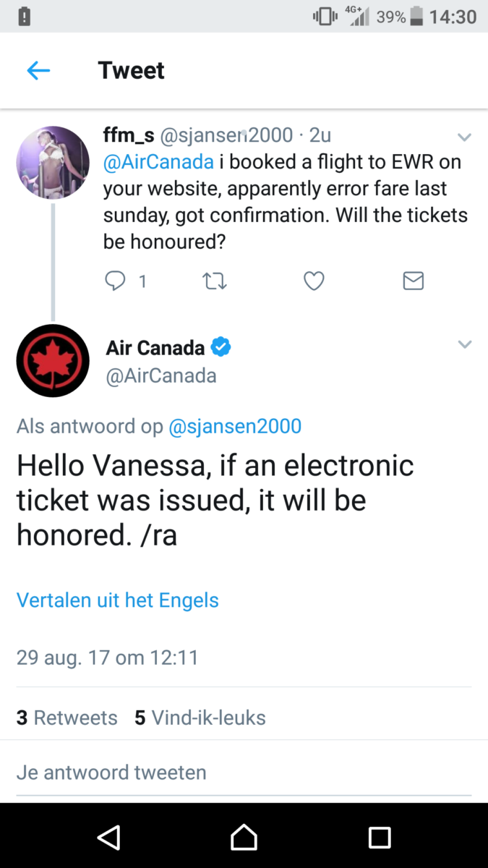The image size is (488, 868).
Task: Tap the back arrow in header
Action: tap(38, 70)
